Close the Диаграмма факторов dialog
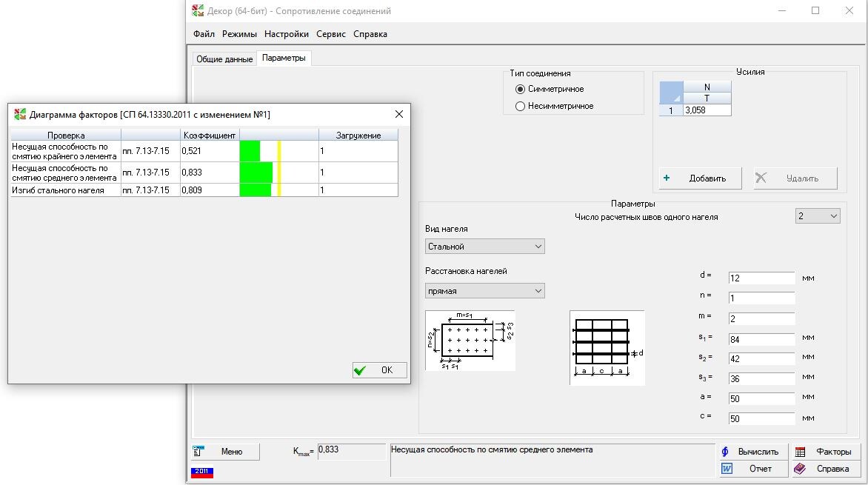The image size is (868, 485). pos(398,114)
